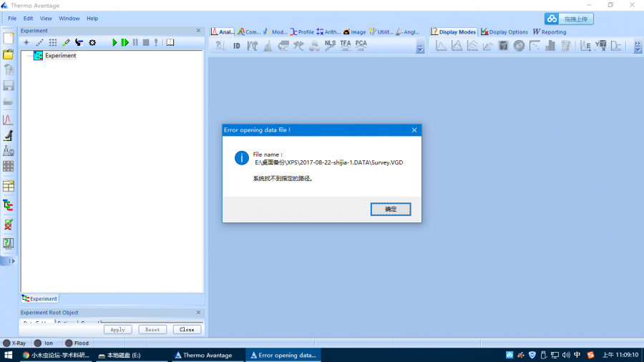Screen dimensions: 644x362
Task: Click the colored tree structure icon in sidebar
Action: tap(8, 205)
